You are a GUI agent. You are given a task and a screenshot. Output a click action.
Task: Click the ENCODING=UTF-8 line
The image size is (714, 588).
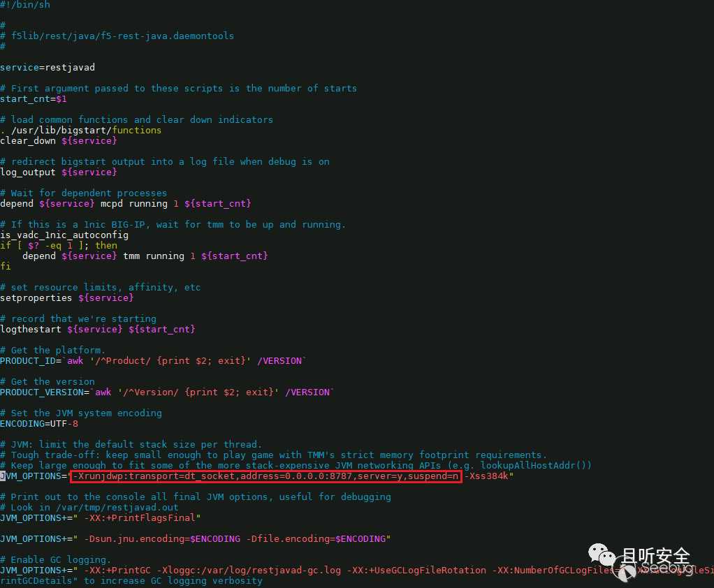point(39,424)
